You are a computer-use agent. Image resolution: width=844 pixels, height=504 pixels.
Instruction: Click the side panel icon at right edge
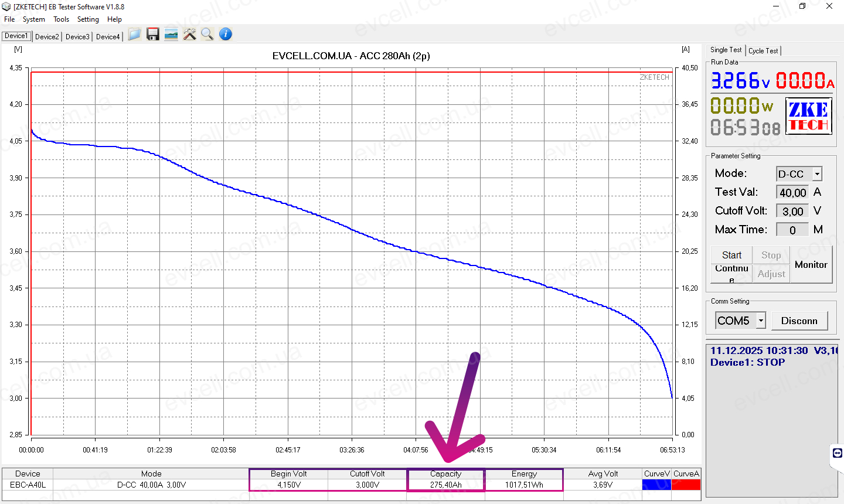pyautogui.click(x=837, y=453)
